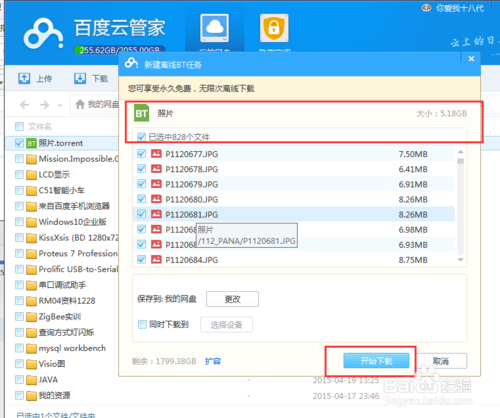Close the 新建离线BT任务 dialog
500x418 pixels.
point(471,59)
